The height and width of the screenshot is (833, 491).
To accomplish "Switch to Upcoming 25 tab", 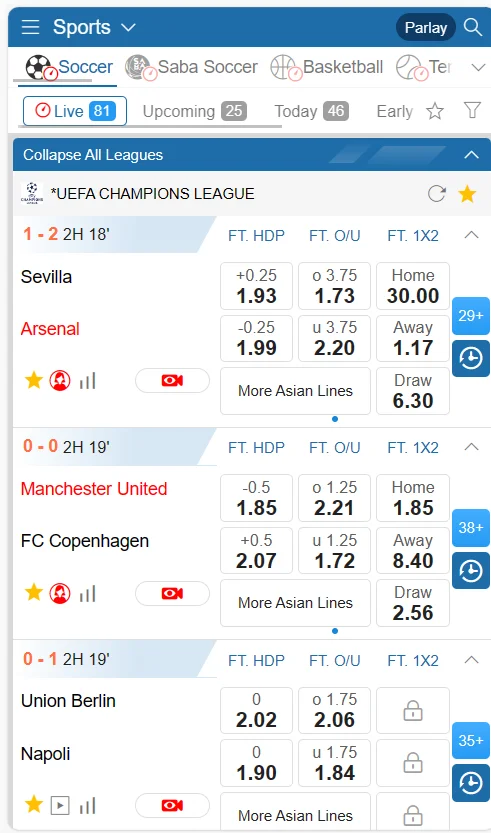I will coord(194,111).
